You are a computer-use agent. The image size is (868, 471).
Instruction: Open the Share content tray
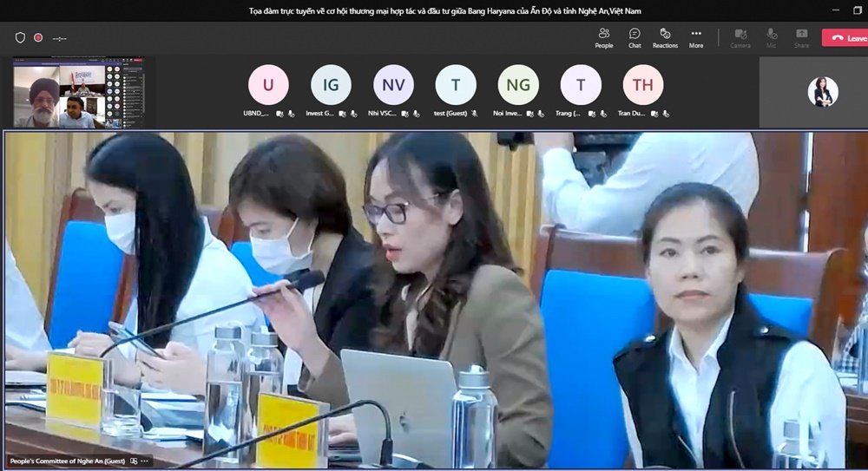coord(801,37)
